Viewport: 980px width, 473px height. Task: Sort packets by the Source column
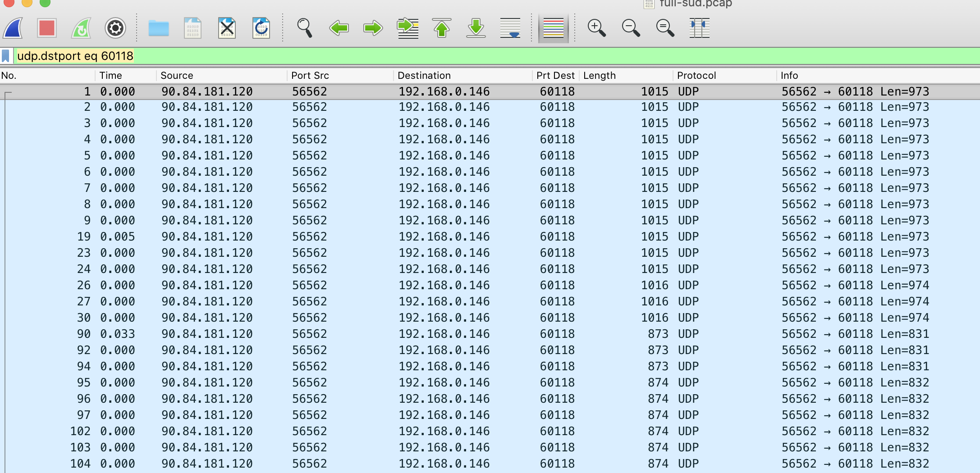176,75
